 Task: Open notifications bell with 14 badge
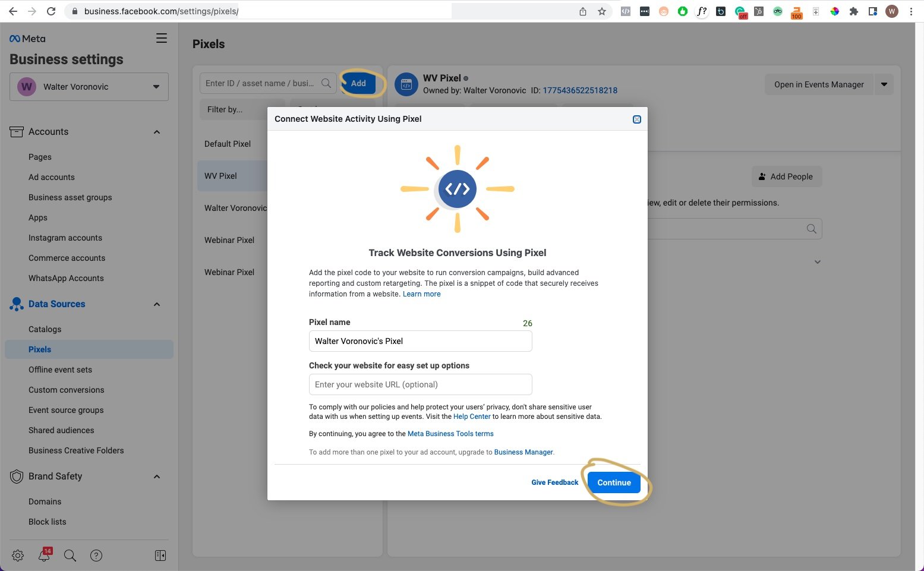click(x=44, y=556)
